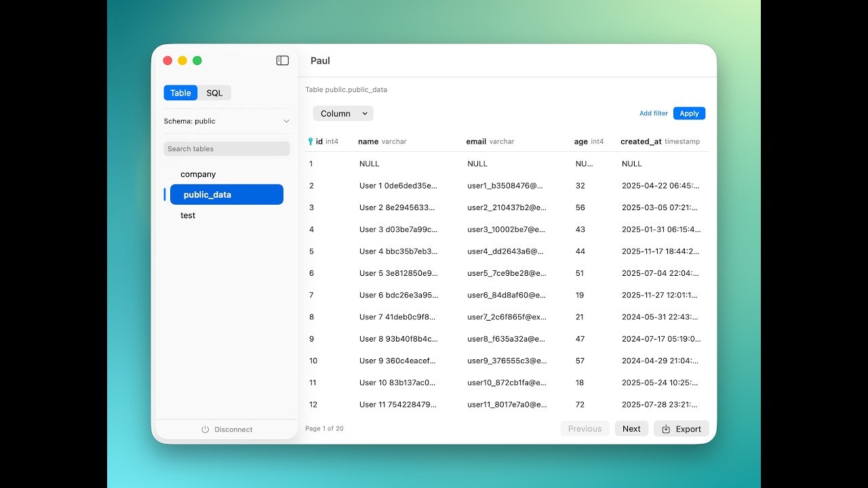Screen dimensions: 868x488
Task: Expand the Schema: public dropdown
Action: click(226, 121)
